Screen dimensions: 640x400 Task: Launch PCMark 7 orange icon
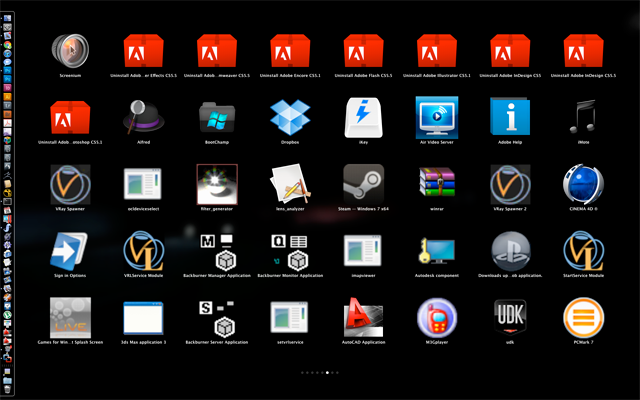click(583, 318)
